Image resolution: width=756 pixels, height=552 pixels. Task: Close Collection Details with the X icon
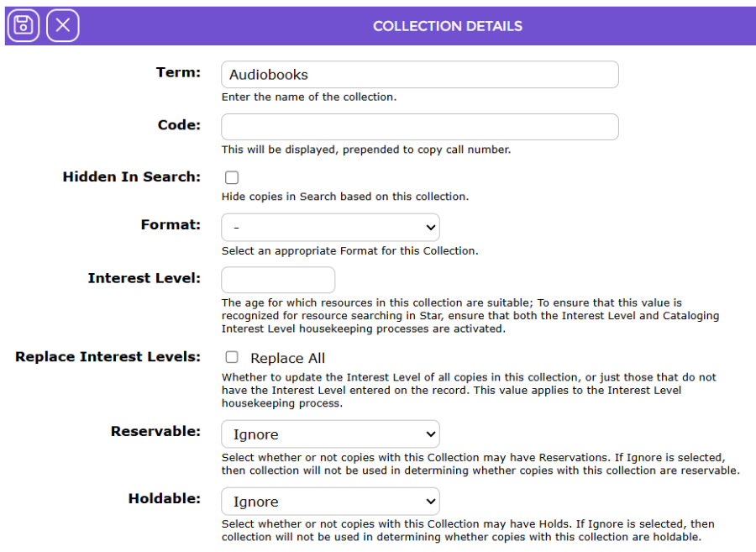tap(63, 25)
